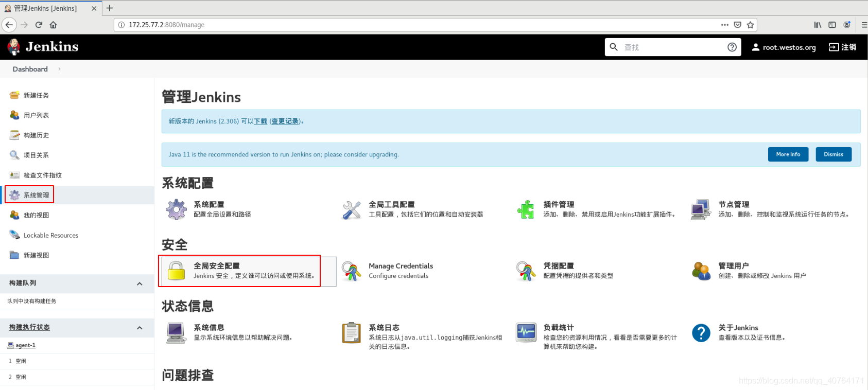
Task: Click the 项目关系 magnifier icon
Action: [x=14, y=155]
